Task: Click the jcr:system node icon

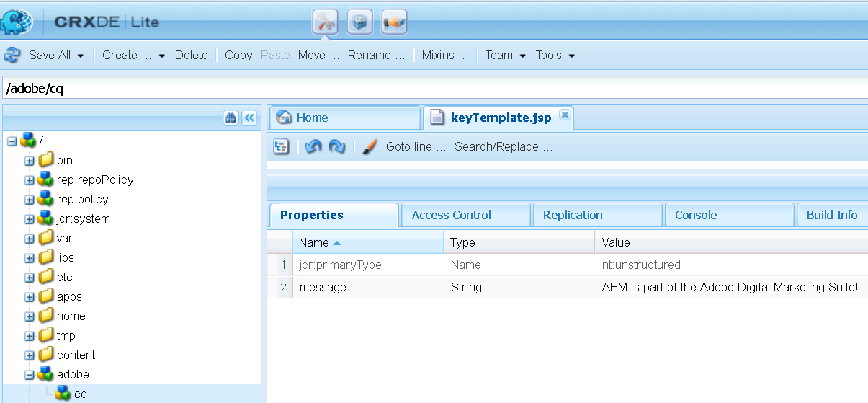Action: coord(46,218)
